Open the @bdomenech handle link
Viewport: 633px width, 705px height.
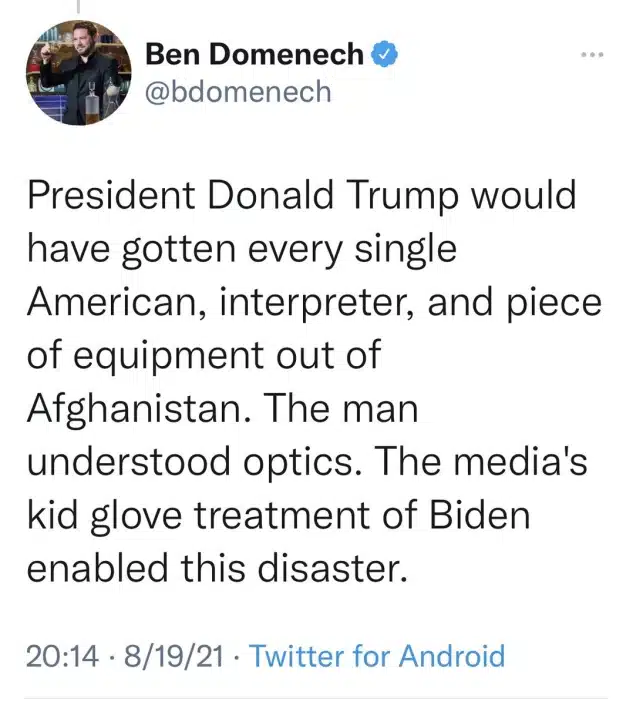coord(238,92)
